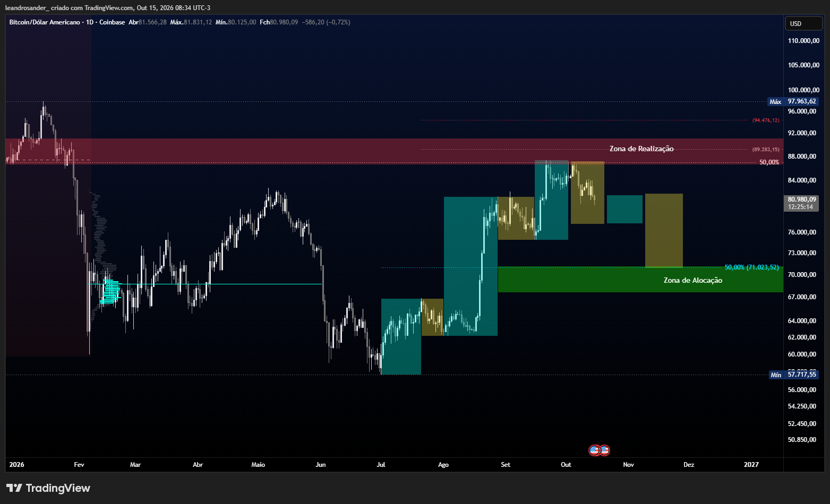
Task: Select the yellow projection box in November
Action: tap(664, 230)
